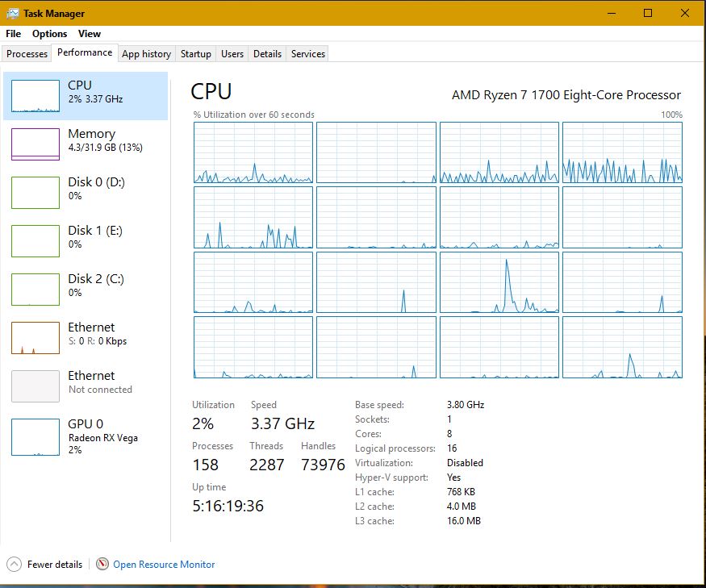Minimize the Task Manager window
The height and width of the screenshot is (588, 706).
[612, 13]
